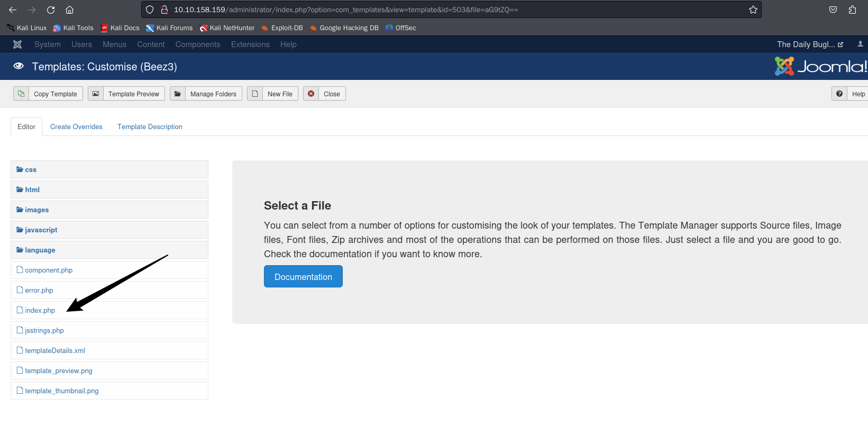Screen dimensions: 868x425
Task: Switch to Create Overrides tab
Action: point(76,126)
